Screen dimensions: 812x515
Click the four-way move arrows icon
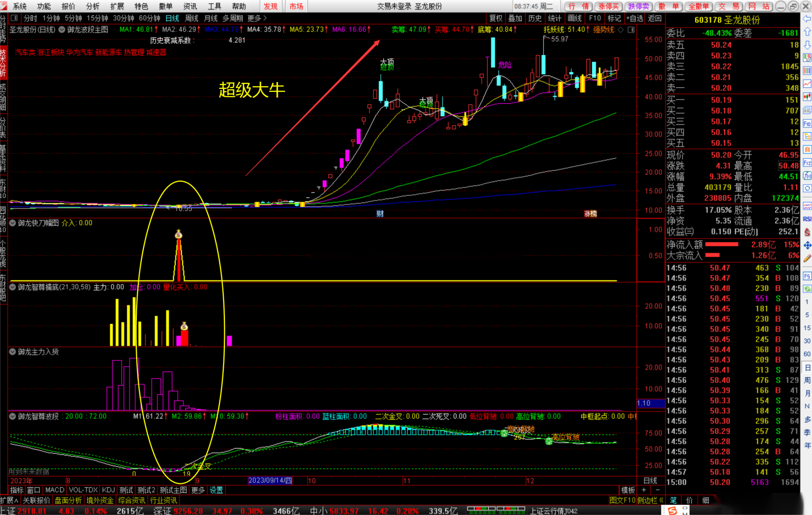pos(807,245)
